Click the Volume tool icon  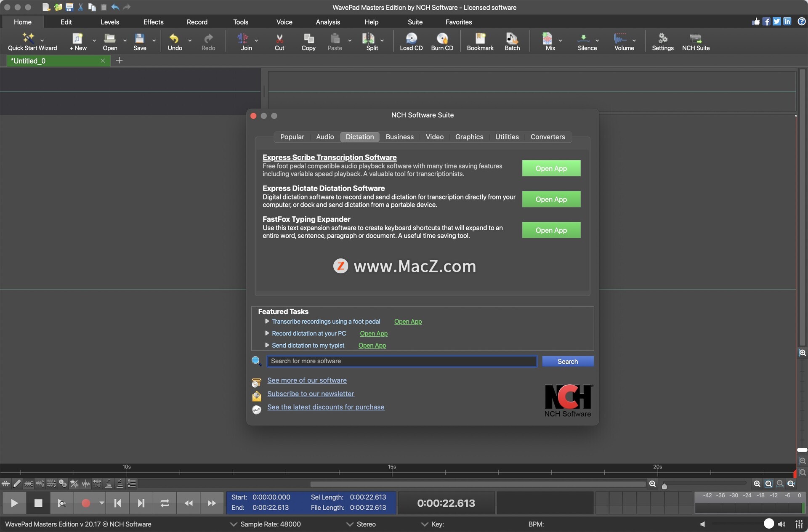click(623, 42)
